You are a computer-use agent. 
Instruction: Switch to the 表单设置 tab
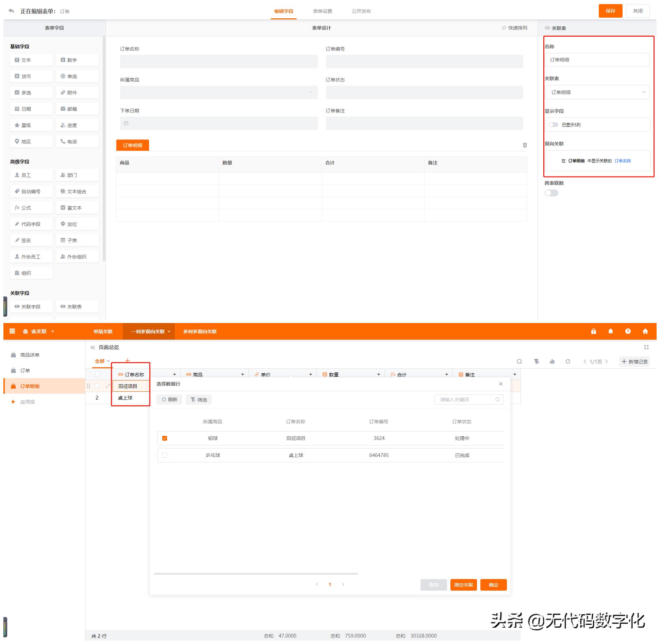tap(323, 11)
